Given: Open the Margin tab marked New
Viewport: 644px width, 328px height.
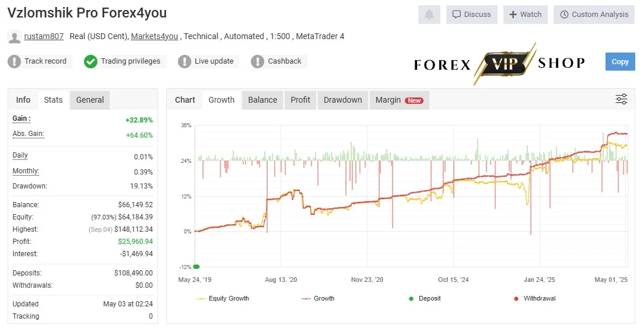Looking at the screenshot, I should point(399,100).
